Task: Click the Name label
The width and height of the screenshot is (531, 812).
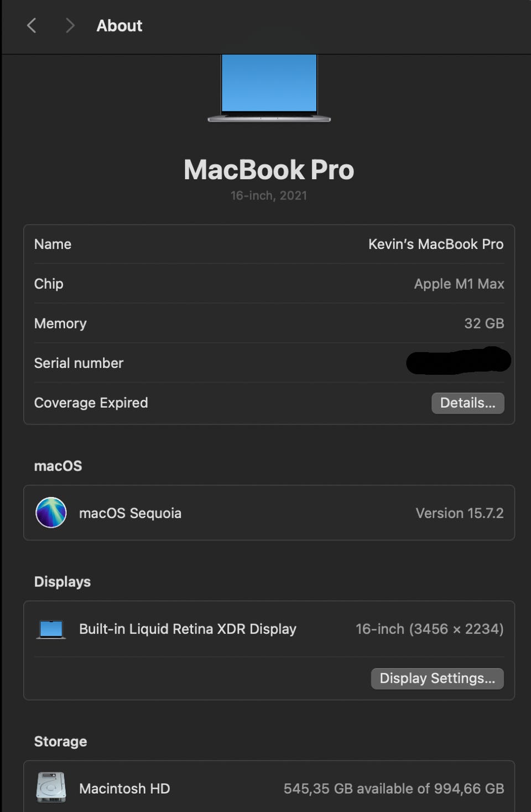Action: click(53, 244)
